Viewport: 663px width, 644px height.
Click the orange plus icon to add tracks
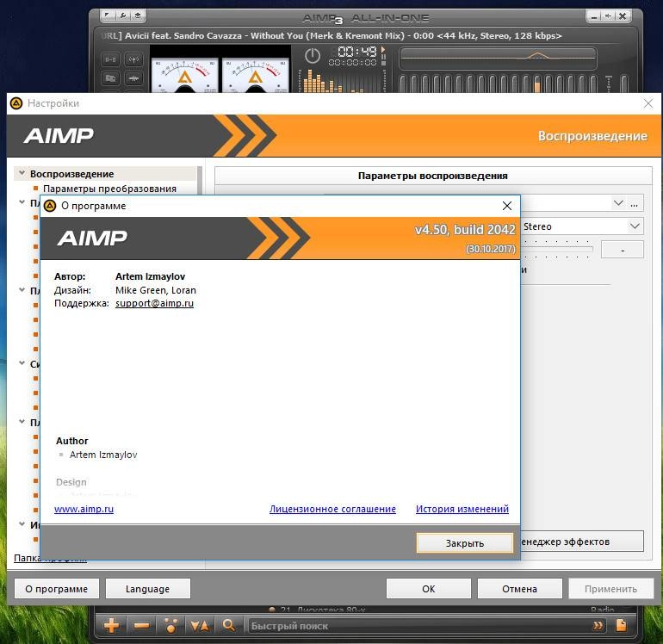(111, 625)
